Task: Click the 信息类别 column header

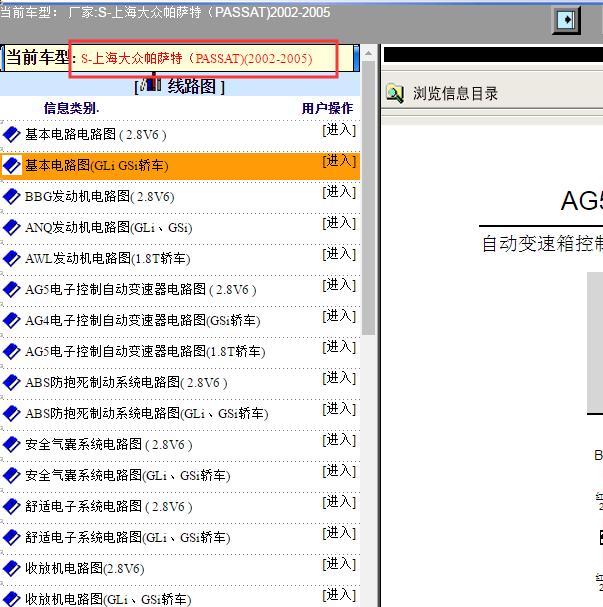Action: (71, 108)
